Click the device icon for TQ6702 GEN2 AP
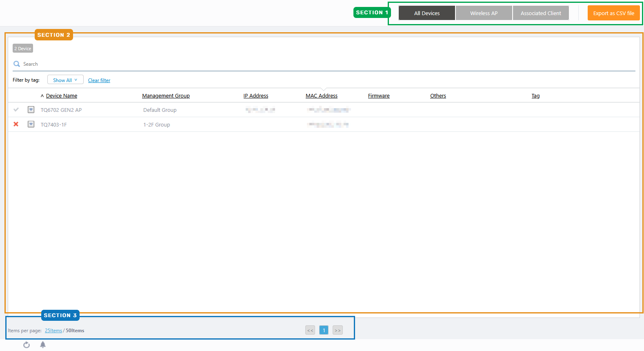This screenshot has height=351, width=644. pos(31,110)
